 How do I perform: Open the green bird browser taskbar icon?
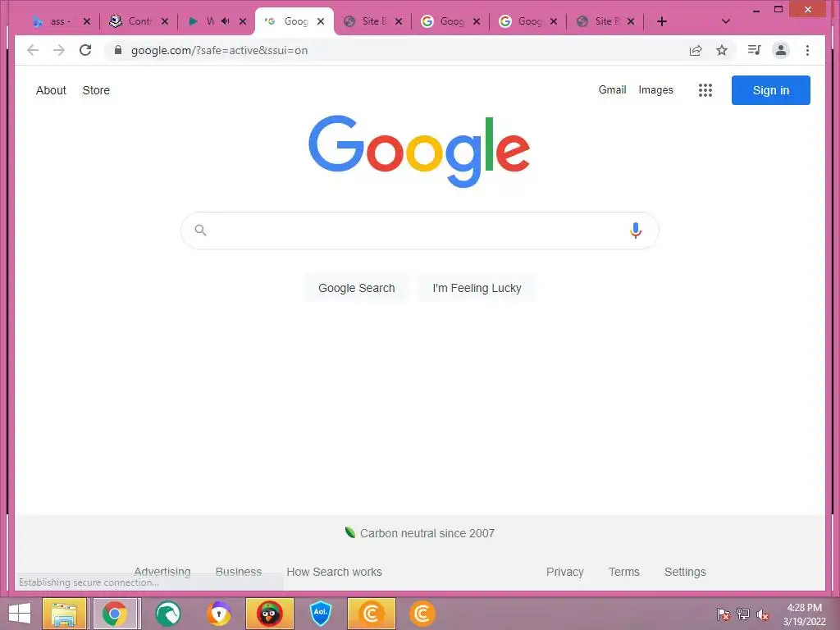click(167, 614)
